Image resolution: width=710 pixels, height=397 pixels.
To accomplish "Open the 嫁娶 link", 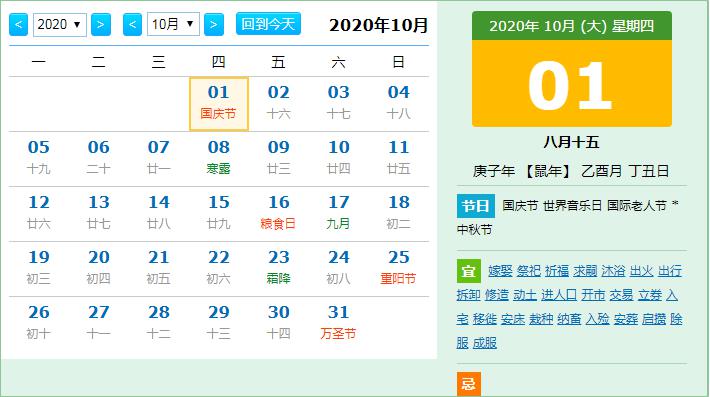I will 500,271.
